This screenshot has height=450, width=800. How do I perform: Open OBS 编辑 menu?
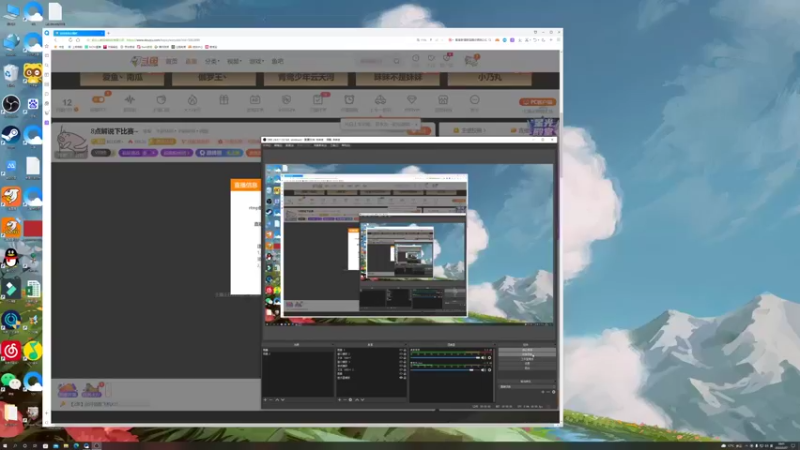[x=278, y=145]
